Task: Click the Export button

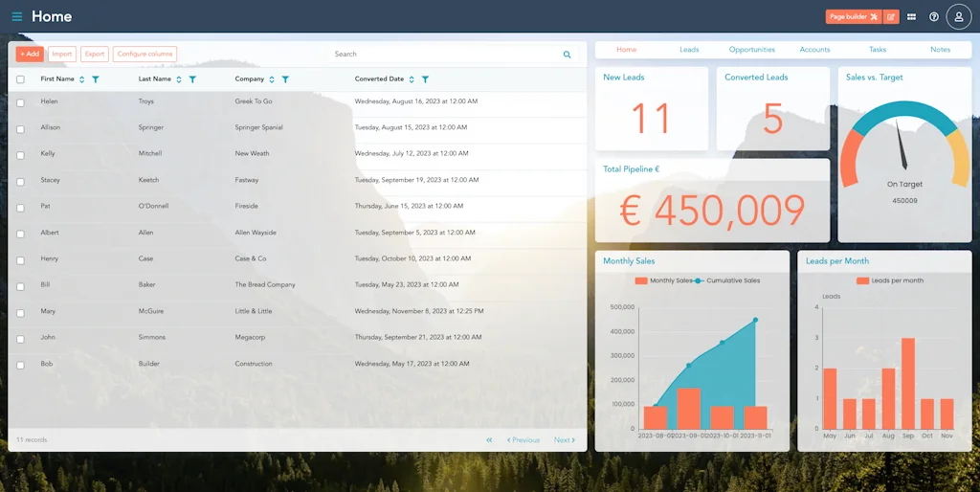Action: click(x=95, y=55)
